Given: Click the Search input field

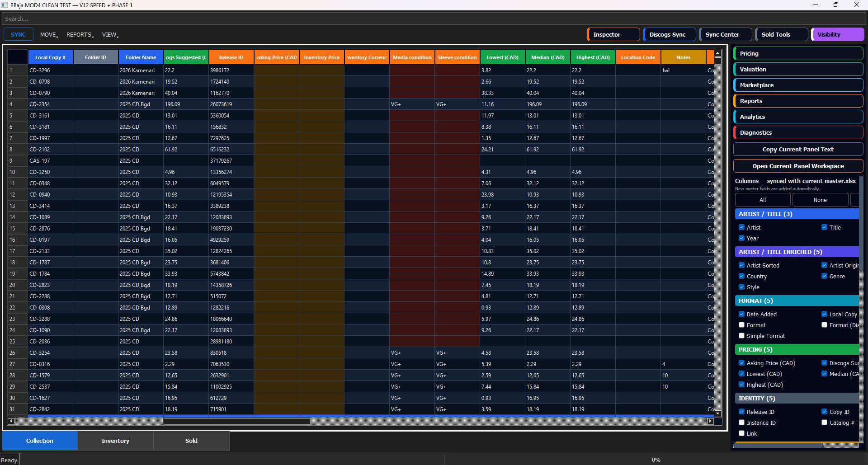Looking at the screenshot, I should pos(434,19).
